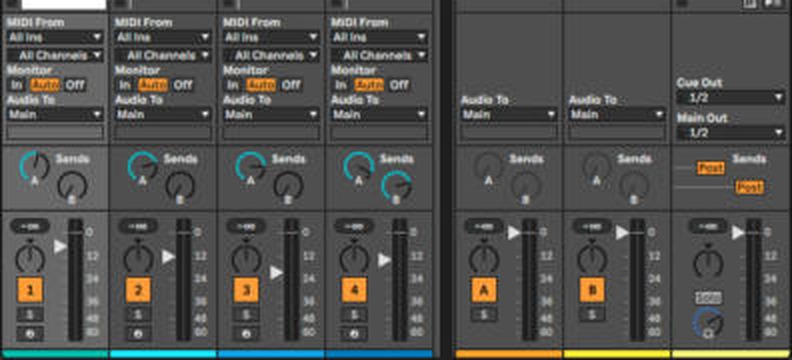This screenshot has height=360, width=792.
Task: Solo return track B
Action: click(x=592, y=315)
